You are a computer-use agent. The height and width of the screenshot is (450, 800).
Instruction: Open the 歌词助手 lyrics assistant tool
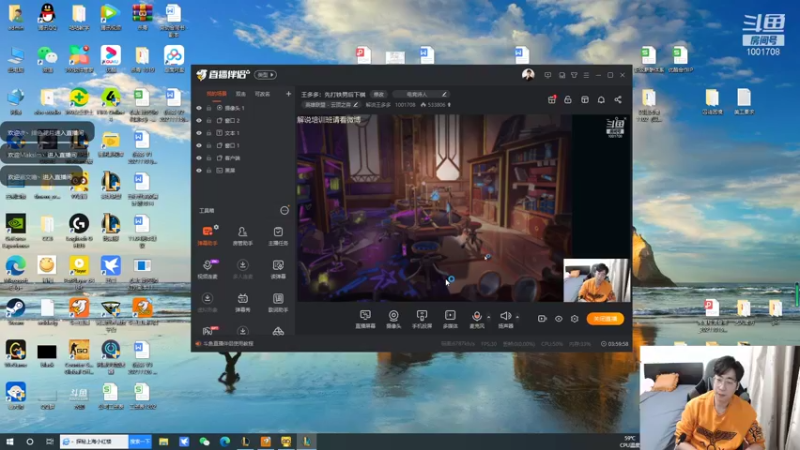coord(278,302)
